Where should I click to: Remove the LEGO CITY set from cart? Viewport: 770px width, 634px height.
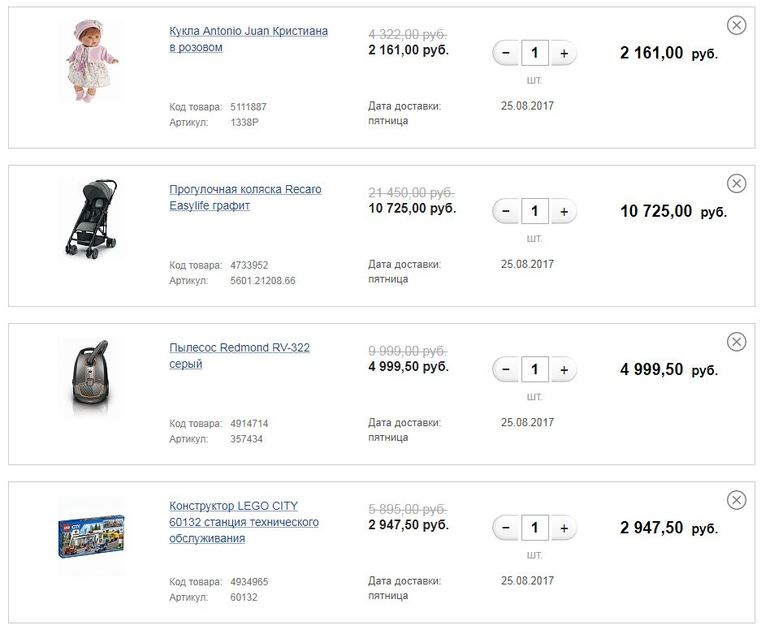point(736,500)
